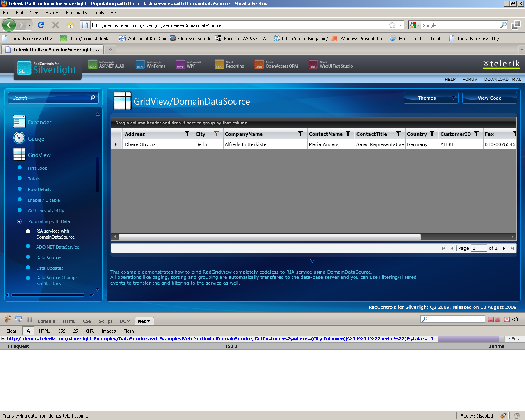Expand the GetCustomers request details
This screenshot has width=525, height=420.
[x=3, y=339]
